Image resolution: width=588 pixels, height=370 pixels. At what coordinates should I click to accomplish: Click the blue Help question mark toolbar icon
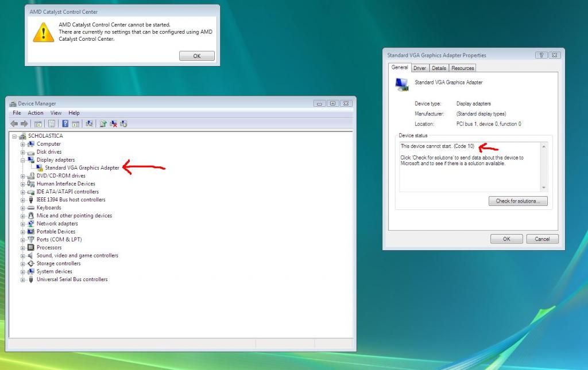click(65, 123)
